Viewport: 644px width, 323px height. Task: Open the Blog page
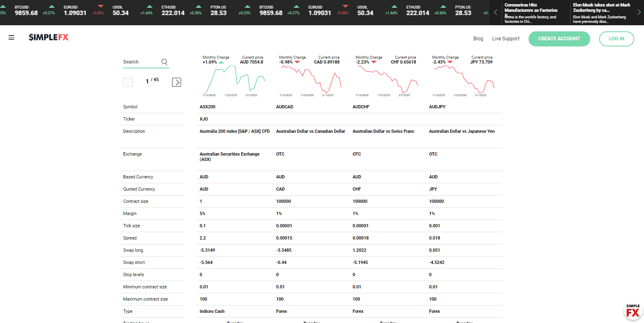[478, 39]
